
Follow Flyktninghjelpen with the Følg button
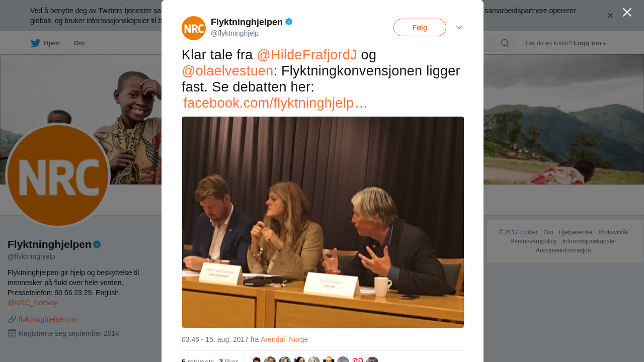[x=420, y=28]
